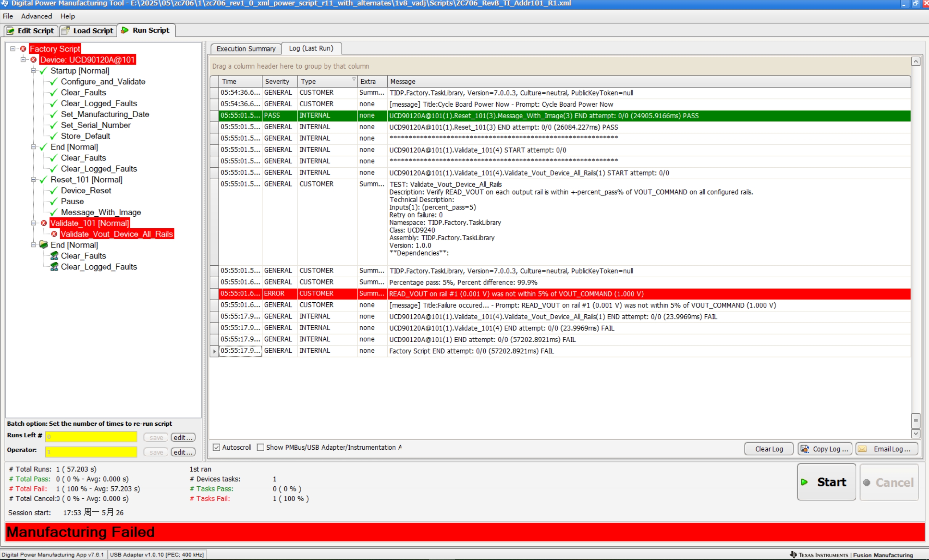This screenshot has height=560, width=929.
Task: Select the green PASS Message_With_Image log row
Action: click(x=565, y=115)
